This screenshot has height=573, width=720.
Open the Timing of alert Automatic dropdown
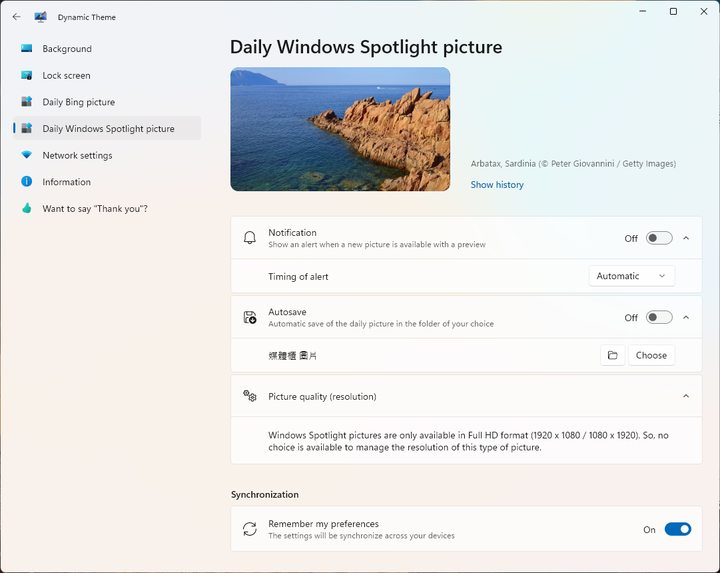632,276
